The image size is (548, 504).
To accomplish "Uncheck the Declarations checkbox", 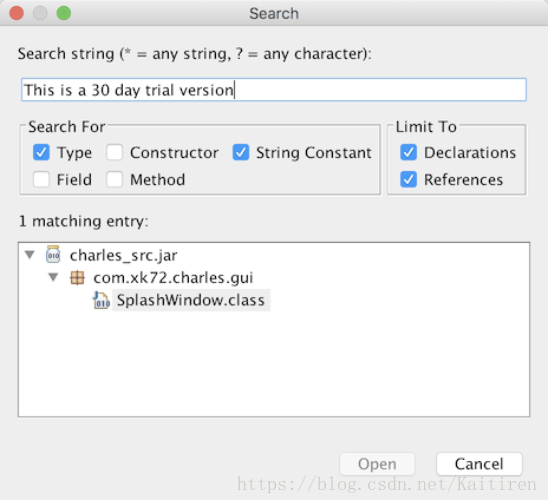I will click(409, 152).
